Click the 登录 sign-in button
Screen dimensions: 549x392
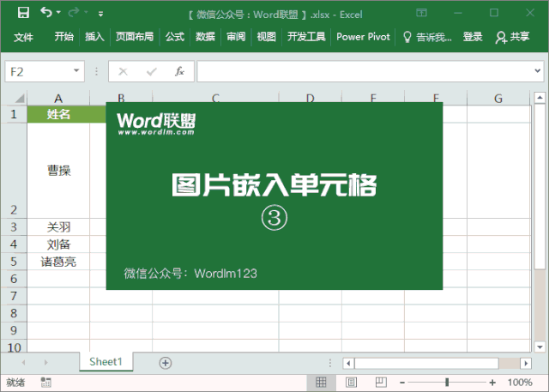pos(473,37)
